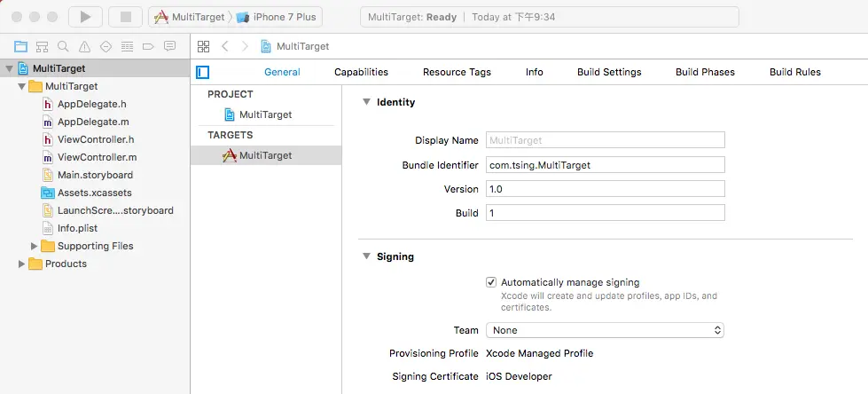The width and height of the screenshot is (868, 394).
Task: Click the Bundle Identifier field
Action: click(606, 164)
